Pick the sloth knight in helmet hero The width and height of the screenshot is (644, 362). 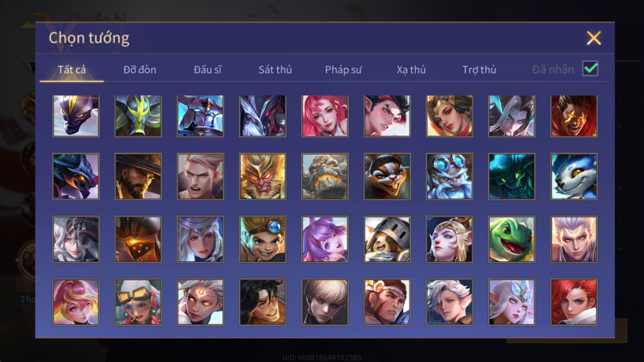coord(387,239)
